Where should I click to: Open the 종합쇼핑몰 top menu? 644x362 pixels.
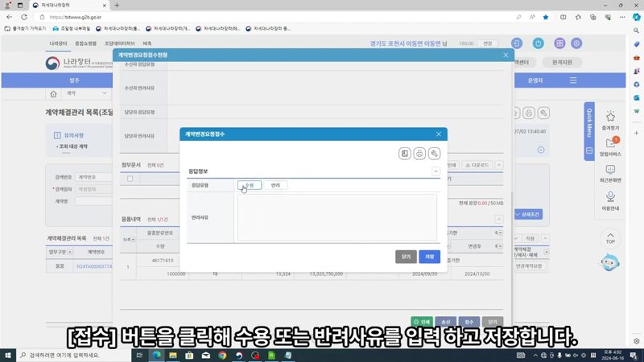coord(85,43)
